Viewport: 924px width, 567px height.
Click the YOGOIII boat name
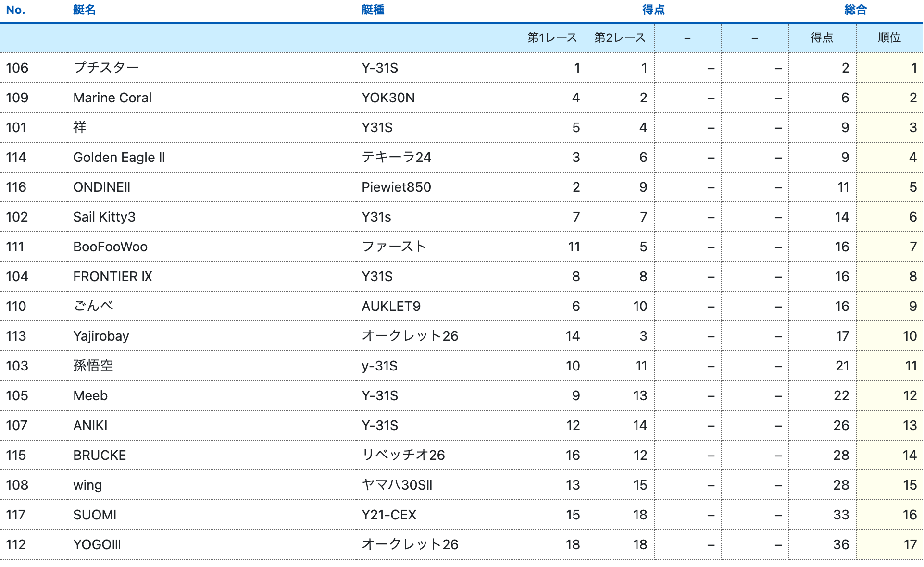tap(97, 544)
